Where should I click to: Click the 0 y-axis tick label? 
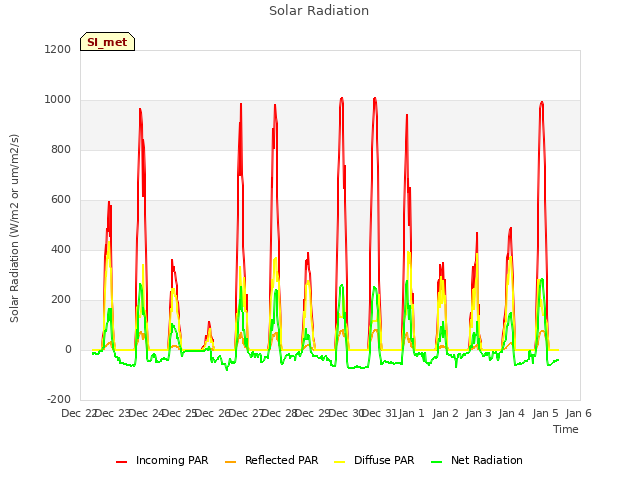[x=68, y=349]
